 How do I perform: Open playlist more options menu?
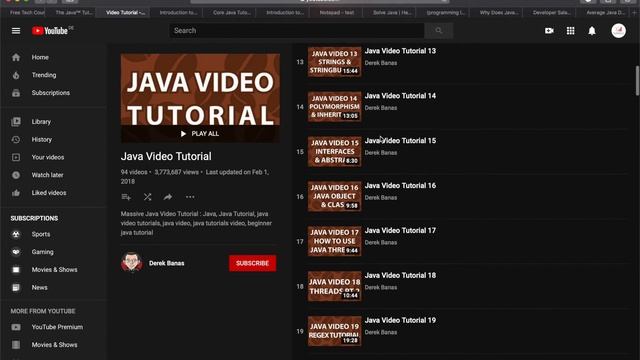(190, 197)
